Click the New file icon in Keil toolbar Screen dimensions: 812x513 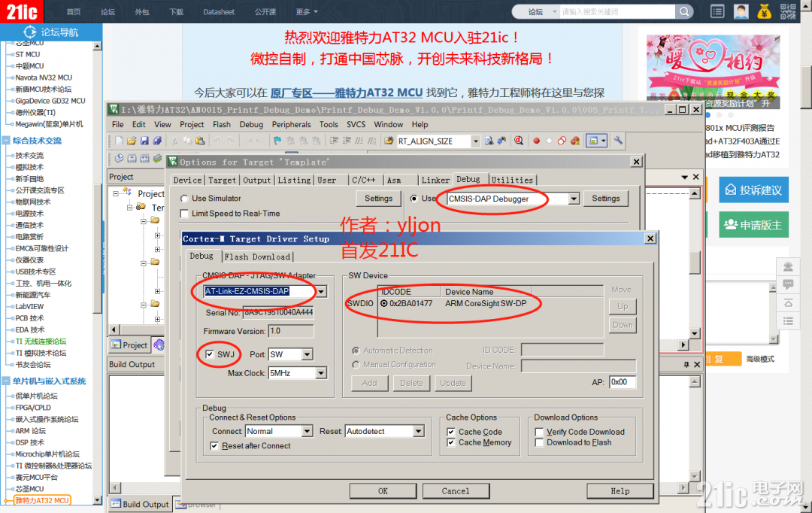[119, 141]
